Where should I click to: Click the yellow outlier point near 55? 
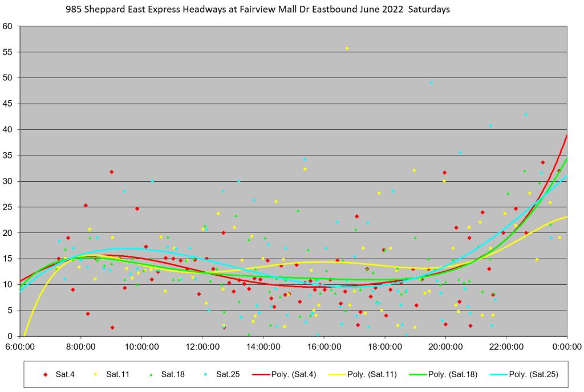[347, 48]
